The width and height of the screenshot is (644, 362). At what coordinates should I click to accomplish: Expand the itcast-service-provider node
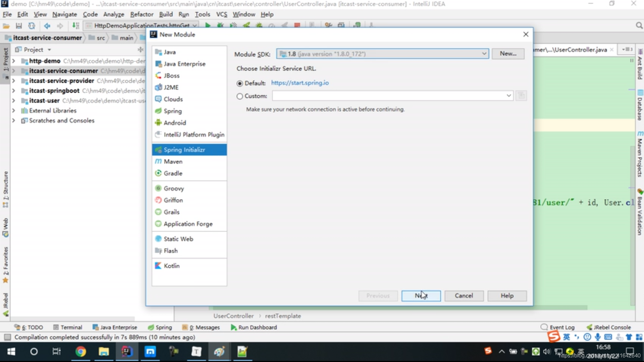pos(13,81)
